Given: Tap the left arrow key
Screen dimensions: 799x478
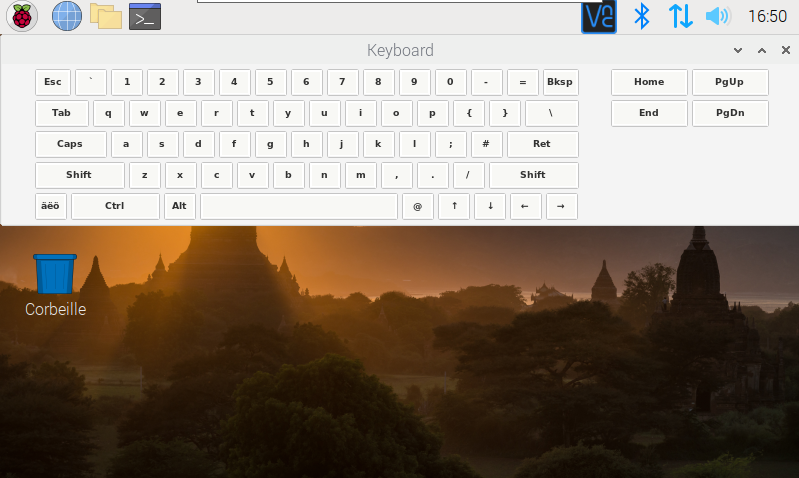Looking at the screenshot, I should point(526,206).
